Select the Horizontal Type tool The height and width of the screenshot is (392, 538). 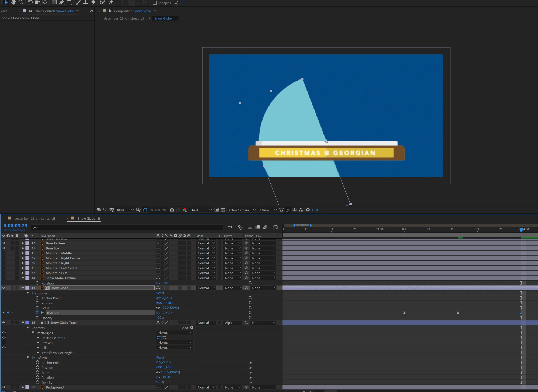69,2
